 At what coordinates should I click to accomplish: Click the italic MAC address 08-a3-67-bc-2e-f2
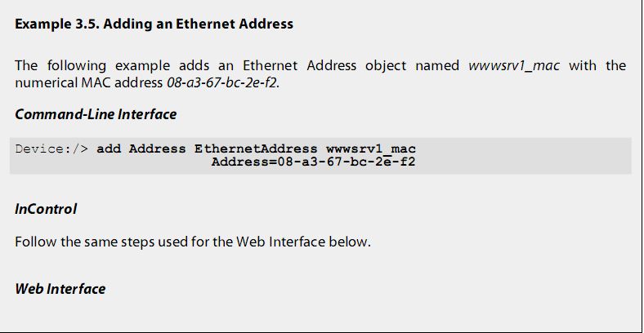pyautogui.click(x=222, y=83)
